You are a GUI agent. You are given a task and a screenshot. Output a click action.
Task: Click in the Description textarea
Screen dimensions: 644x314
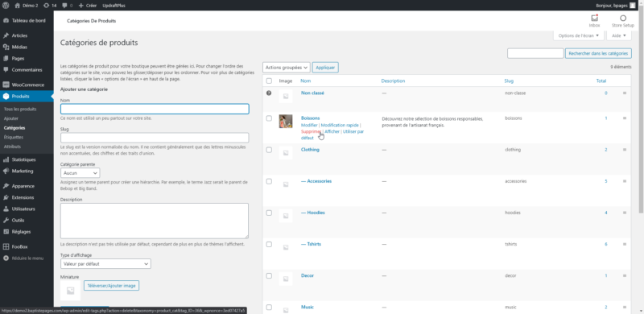tap(155, 221)
